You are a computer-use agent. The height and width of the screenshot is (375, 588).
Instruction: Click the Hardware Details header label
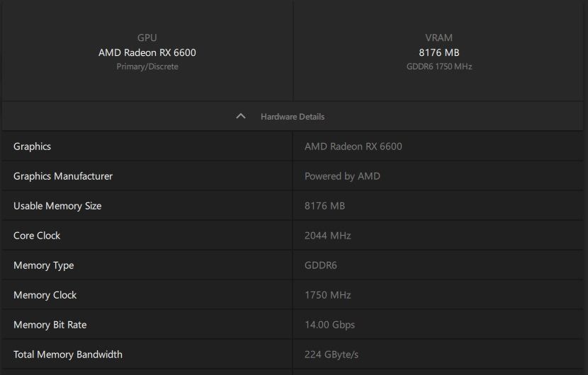[x=293, y=117]
